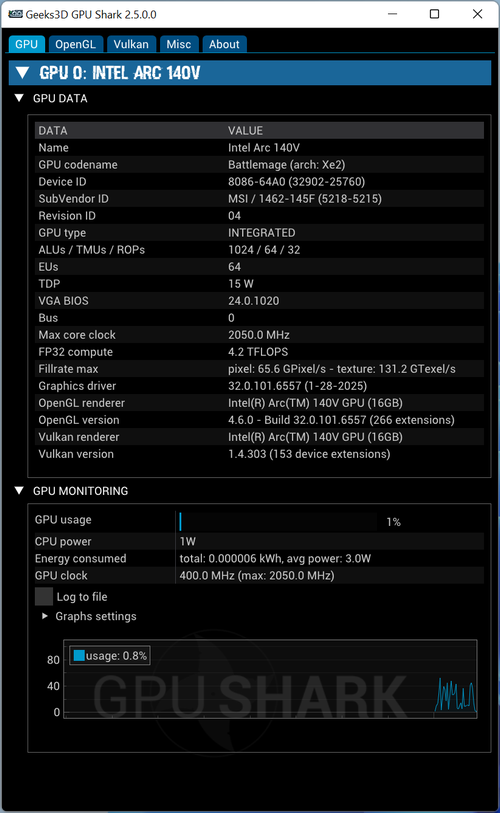500x813 pixels.
Task: Click the Vulkan version 1.4.303 value
Action: [x=309, y=454]
